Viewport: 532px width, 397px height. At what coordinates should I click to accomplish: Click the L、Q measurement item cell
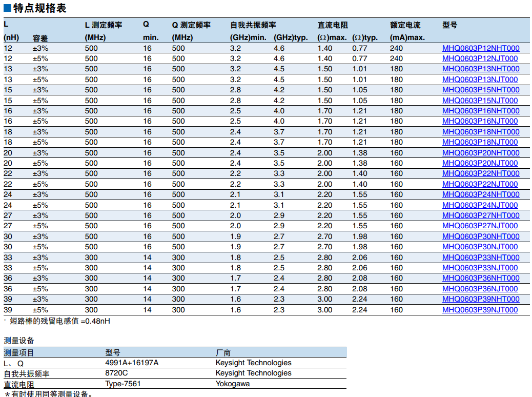(13, 363)
